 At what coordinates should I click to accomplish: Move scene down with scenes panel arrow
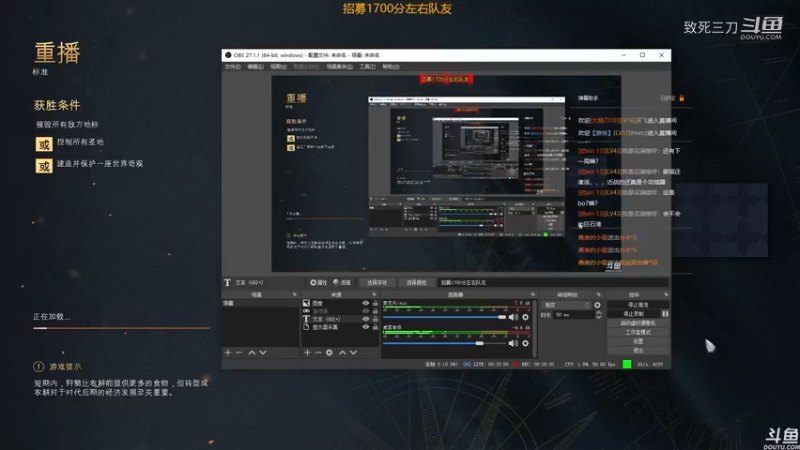coord(263,353)
